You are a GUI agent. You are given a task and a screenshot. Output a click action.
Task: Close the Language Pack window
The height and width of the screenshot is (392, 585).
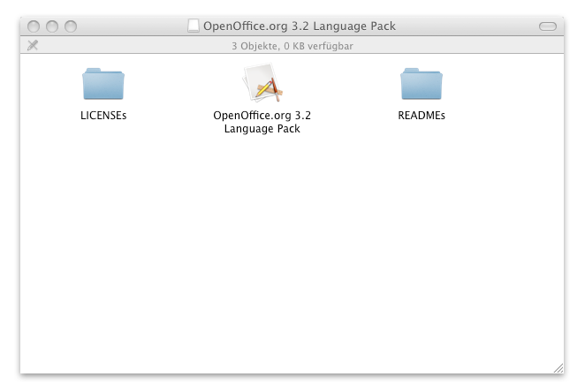(35, 26)
